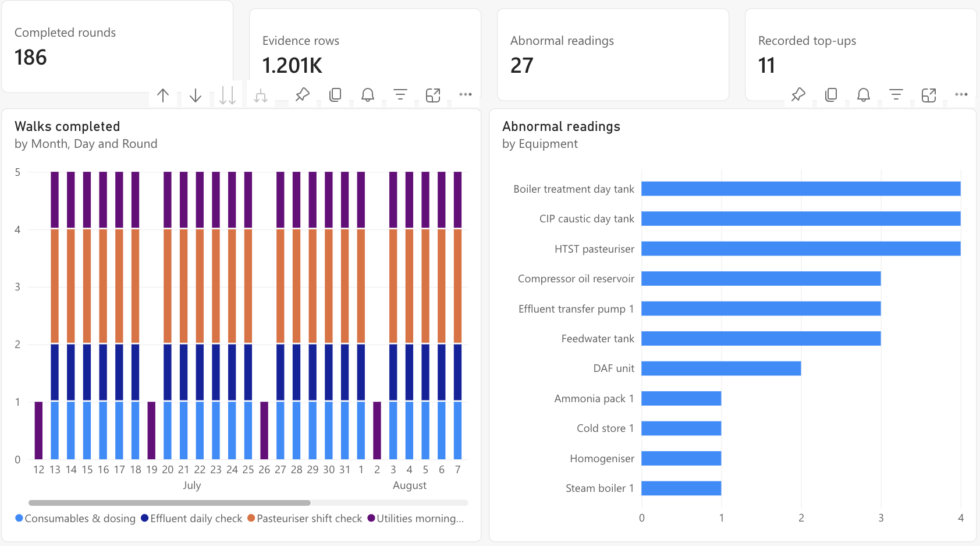Copy the Abnormal readings by Equipment visual
Image resolution: width=980 pixels, height=546 pixels.
coord(831,95)
